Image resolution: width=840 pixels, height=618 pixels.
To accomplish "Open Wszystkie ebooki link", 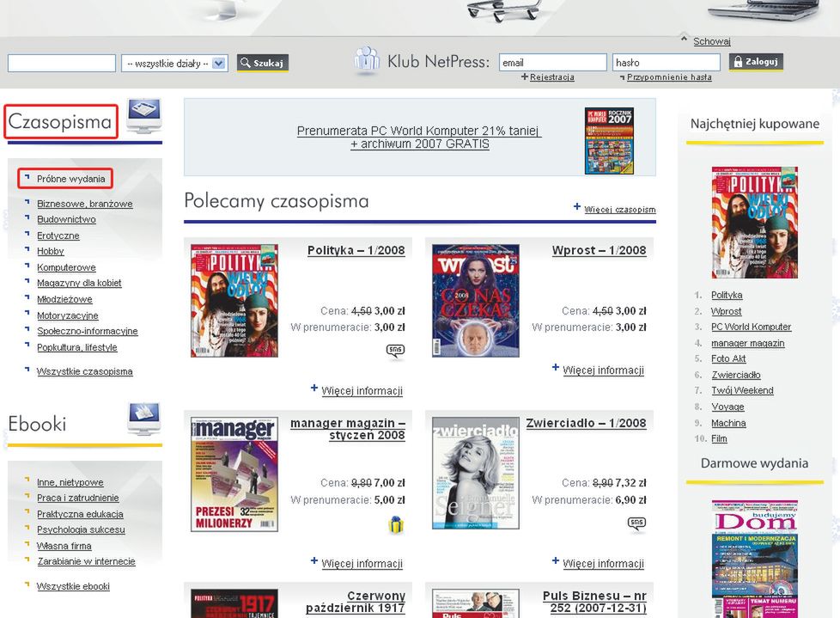I will coord(73,586).
